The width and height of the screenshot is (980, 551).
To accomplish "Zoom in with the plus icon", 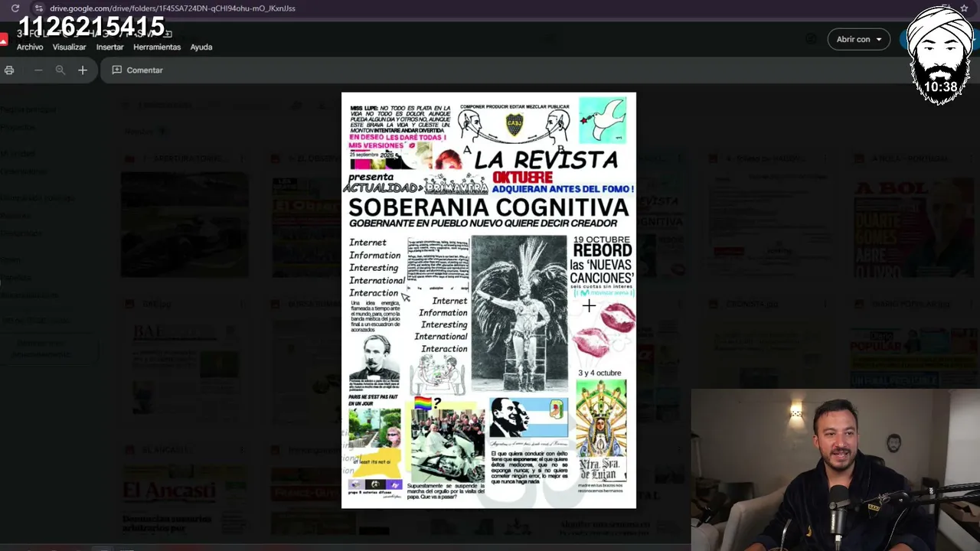I will point(83,70).
